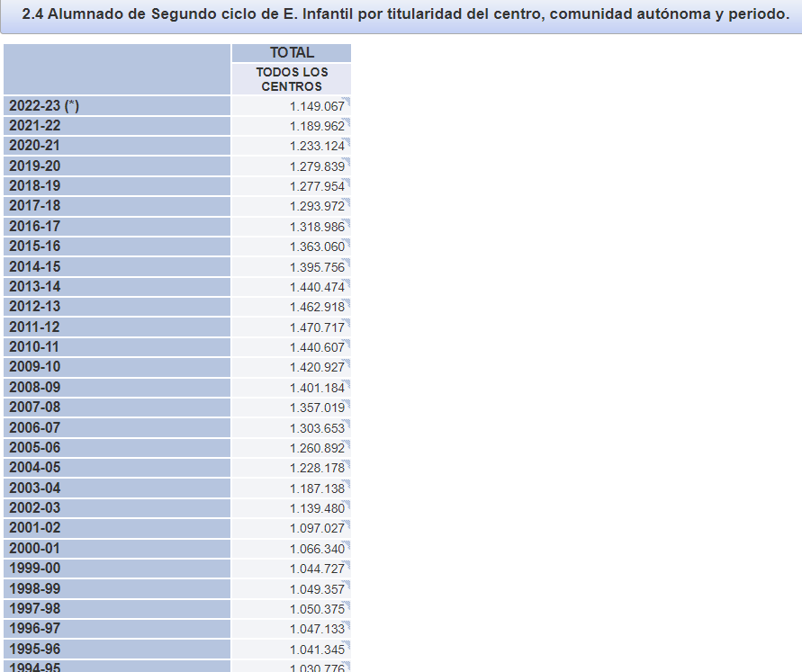Click the value 1.440.474
This screenshot has width=802, height=672.
pos(318,287)
